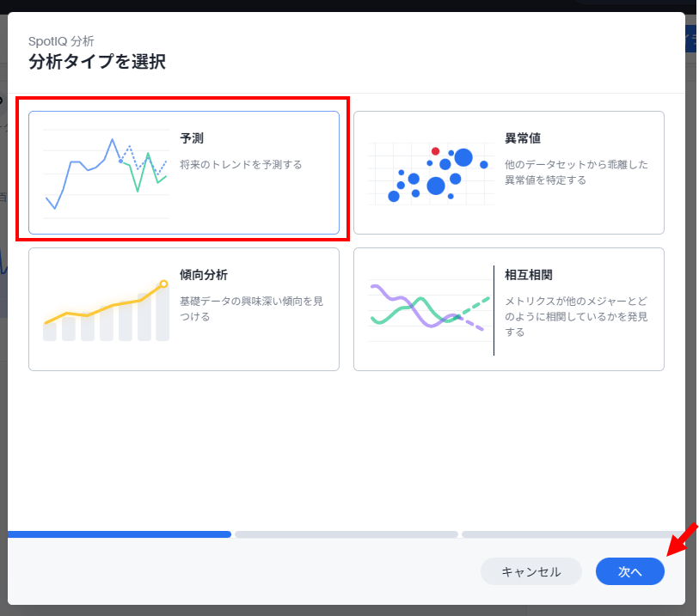This screenshot has height=616, width=699.
Task: Click the anomaly bubble chart illustration
Action: click(430, 173)
